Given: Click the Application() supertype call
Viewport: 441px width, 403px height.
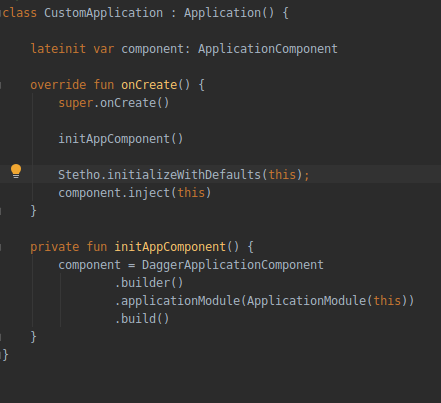Looking at the screenshot, I should pos(229,13).
